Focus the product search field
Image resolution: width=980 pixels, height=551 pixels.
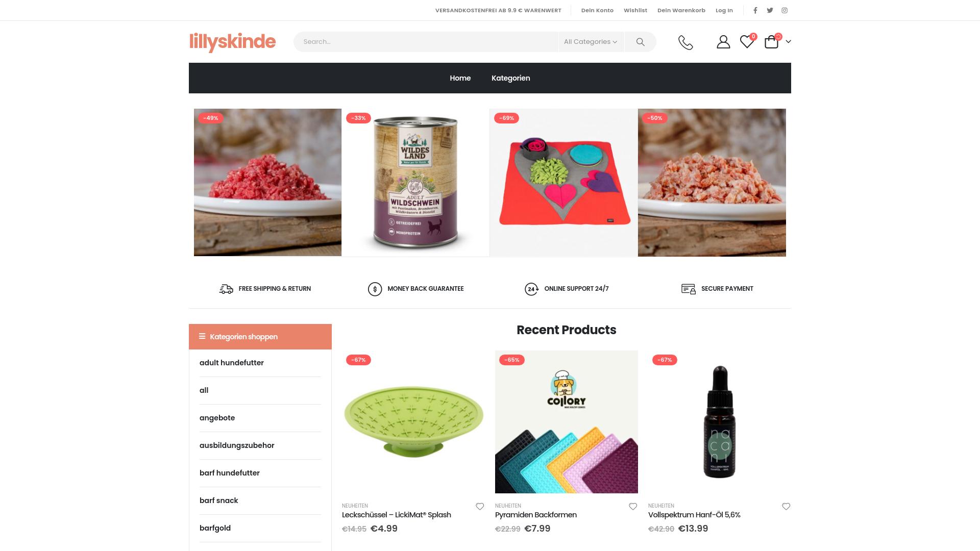click(x=426, y=42)
